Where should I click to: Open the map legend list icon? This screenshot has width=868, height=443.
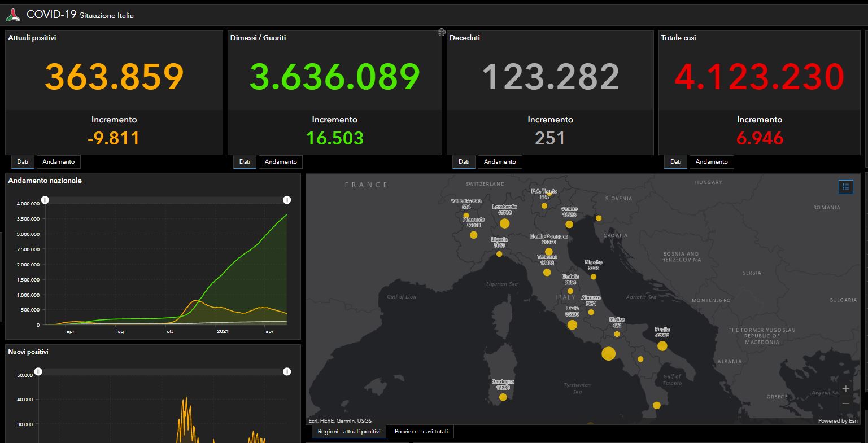845,187
